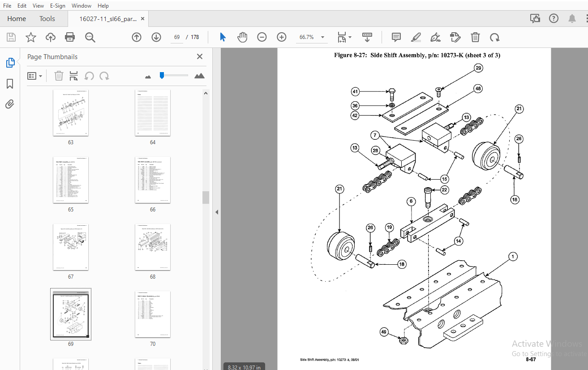588x370 pixels.
Task: Open the Edit menu
Action: tap(22, 6)
